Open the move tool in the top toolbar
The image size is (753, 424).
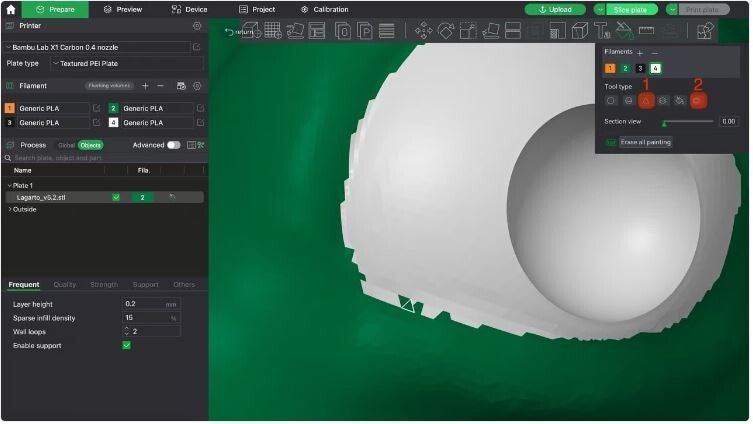(x=423, y=31)
